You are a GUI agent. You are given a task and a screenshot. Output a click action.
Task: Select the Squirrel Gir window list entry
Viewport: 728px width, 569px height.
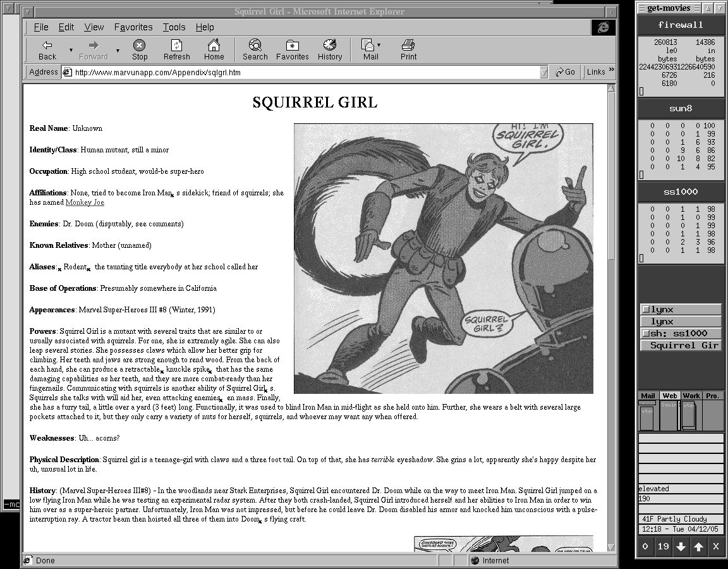coord(681,346)
